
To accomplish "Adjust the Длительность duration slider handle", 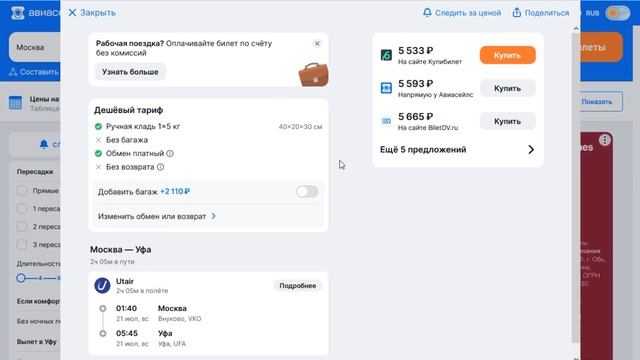I will click(21, 278).
